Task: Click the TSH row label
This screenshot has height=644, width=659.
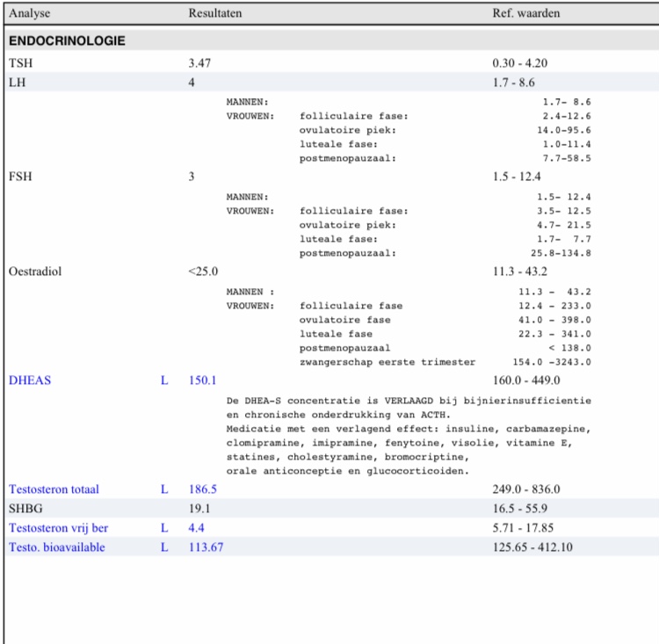Action: (19, 63)
